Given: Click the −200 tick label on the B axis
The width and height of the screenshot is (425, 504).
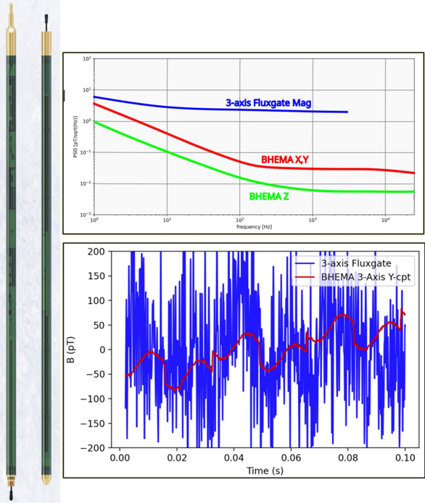Looking at the screenshot, I should coord(93,447).
